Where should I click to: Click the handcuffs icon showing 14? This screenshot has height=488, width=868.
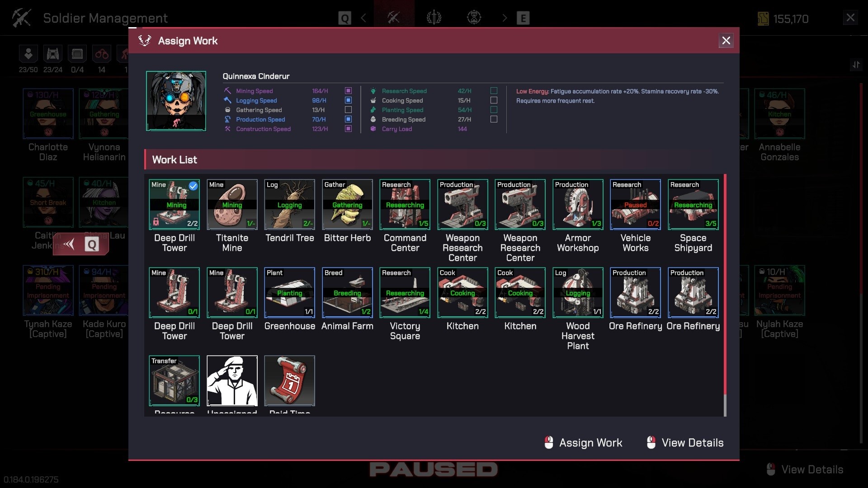point(102,54)
